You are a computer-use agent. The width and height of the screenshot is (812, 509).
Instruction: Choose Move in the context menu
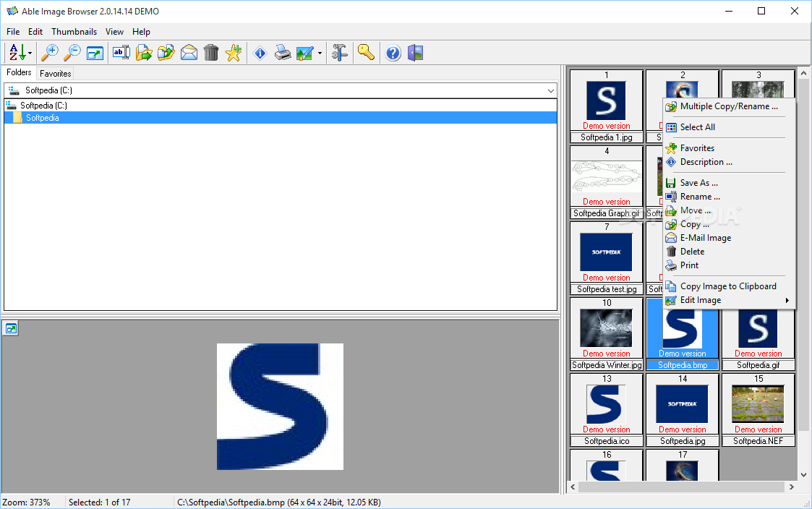pos(729,210)
